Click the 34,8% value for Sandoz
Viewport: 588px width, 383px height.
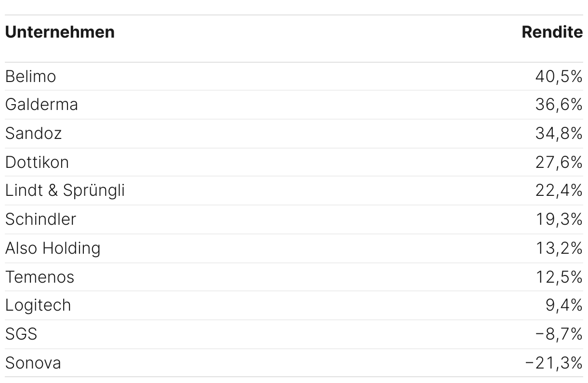559,133
